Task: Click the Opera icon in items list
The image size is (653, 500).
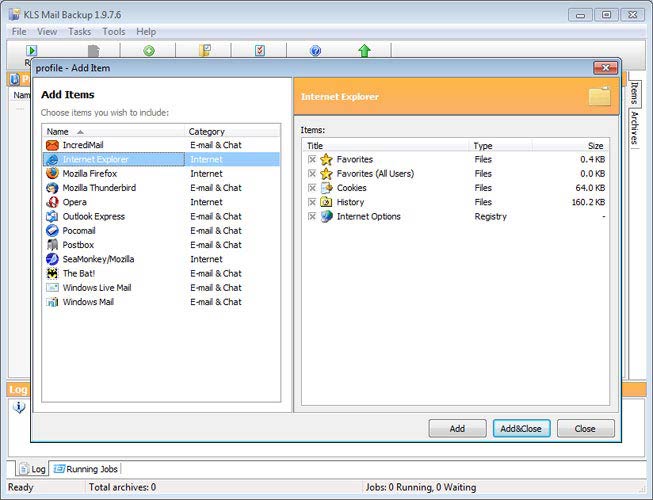Action: [53, 202]
